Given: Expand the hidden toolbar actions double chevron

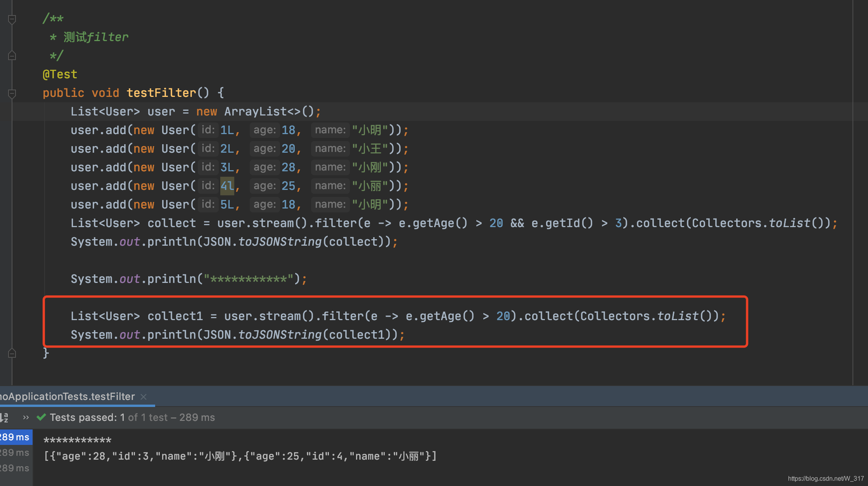Looking at the screenshot, I should 26,417.
